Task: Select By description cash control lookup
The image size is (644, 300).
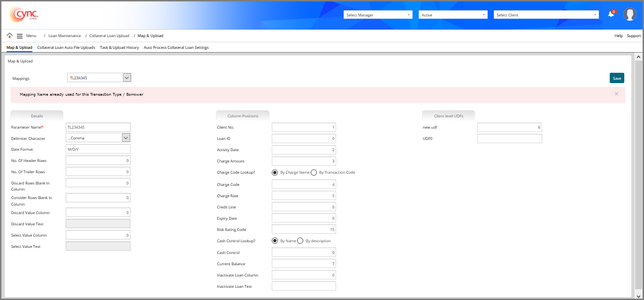Action: tap(300, 241)
